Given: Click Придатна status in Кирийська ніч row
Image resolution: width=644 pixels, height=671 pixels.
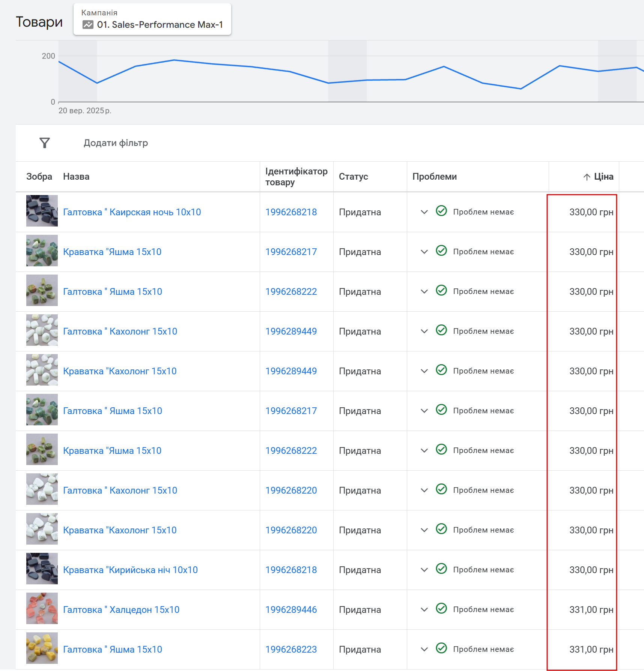Looking at the screenshot, I should (360, 570).
